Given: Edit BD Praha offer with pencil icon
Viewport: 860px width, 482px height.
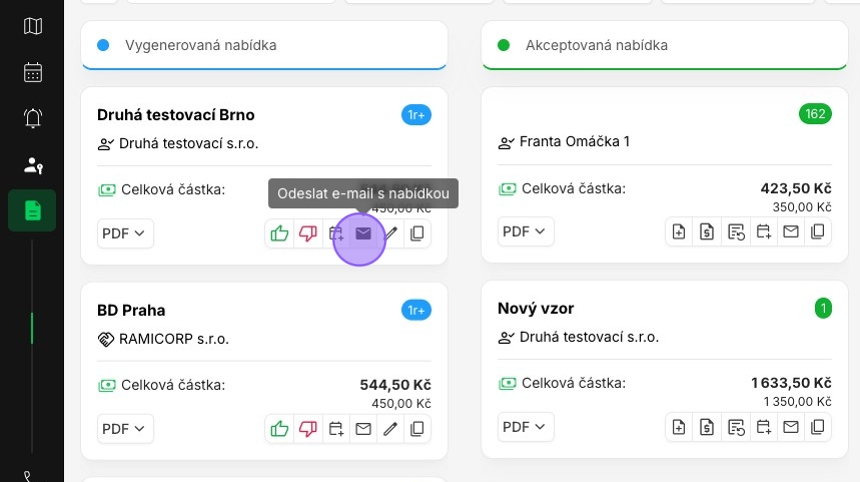Looking at the screenshot, I should pyautogui.click(x=391, y=429).
